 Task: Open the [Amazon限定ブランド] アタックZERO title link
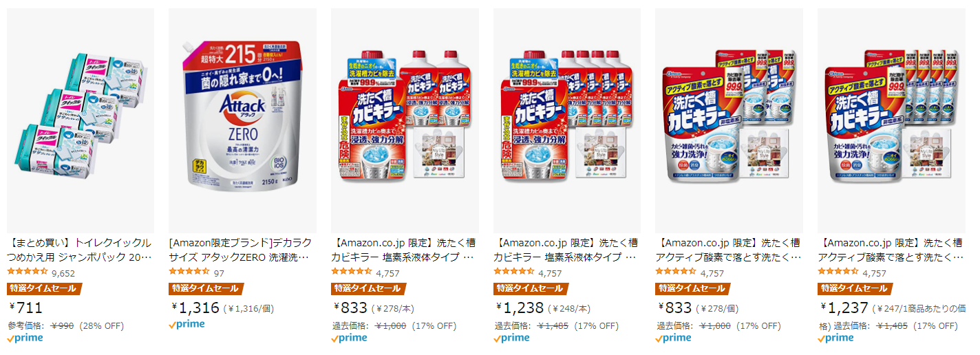[240, 250]
